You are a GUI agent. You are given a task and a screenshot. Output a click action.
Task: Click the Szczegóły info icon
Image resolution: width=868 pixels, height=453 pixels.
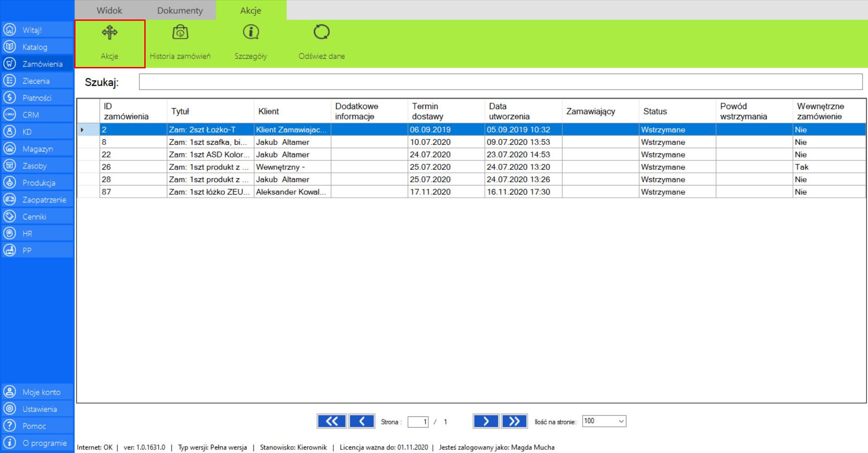point(251,33)
